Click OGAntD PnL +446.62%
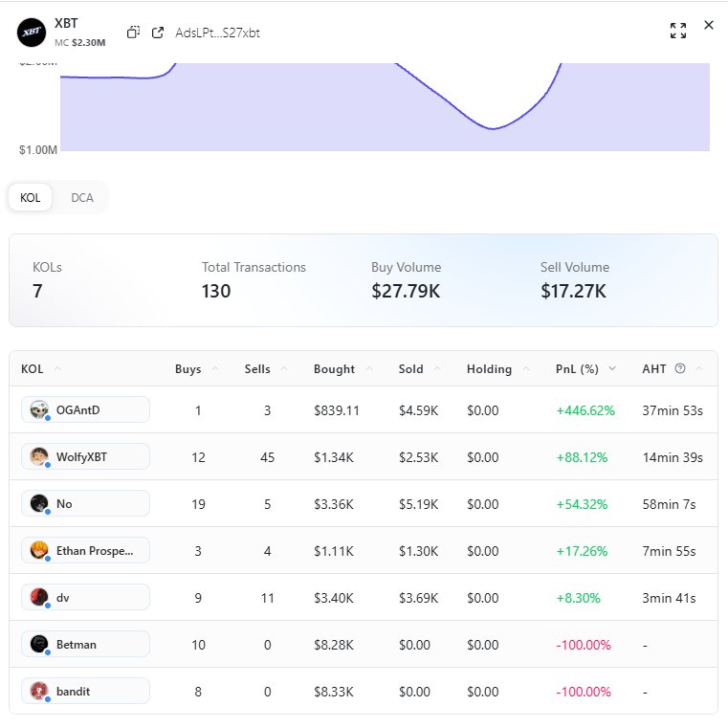This screenshot has width=728, height=728. [585, 410]
